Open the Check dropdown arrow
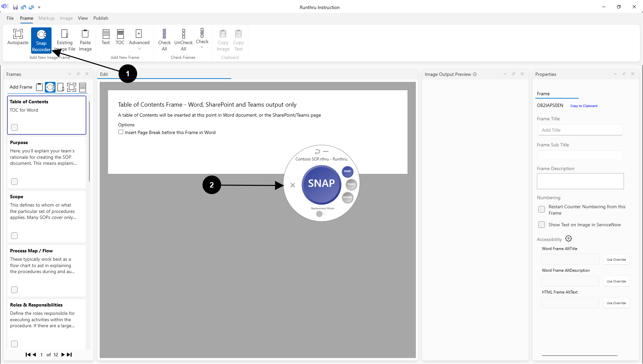The image size is (643, 364). click(202, 47)
